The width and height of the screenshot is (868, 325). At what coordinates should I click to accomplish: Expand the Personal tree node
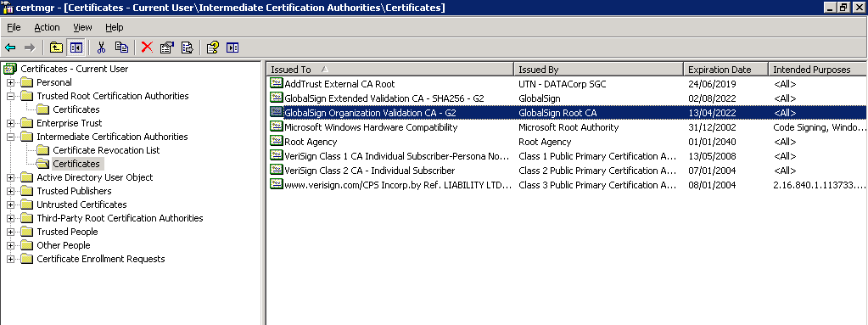10,82
